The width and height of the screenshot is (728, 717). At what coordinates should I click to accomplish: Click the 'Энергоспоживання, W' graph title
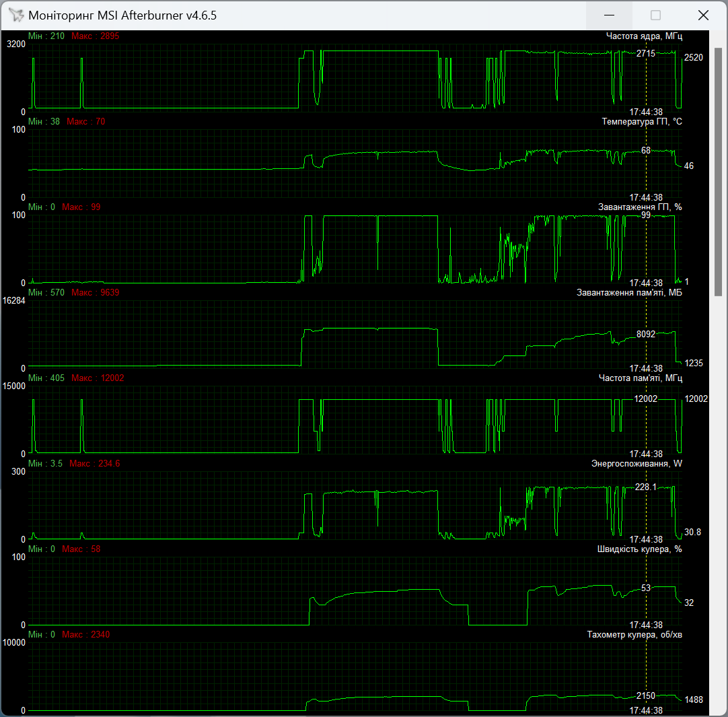point(636,464)
